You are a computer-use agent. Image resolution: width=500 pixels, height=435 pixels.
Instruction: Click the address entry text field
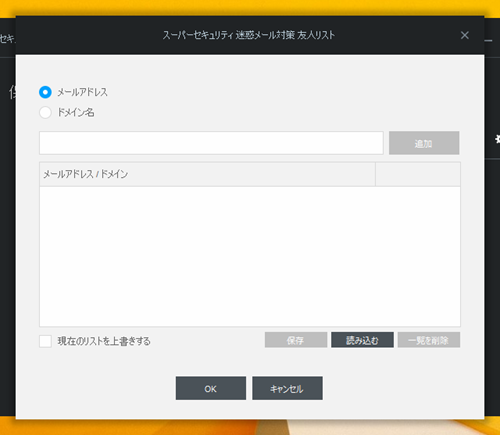(211, 143)
